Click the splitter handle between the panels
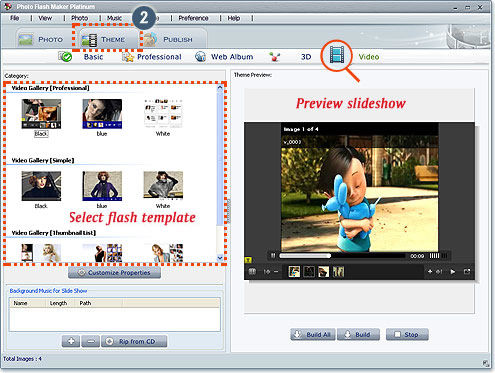 pyautogui.click(x=229, y=211)
